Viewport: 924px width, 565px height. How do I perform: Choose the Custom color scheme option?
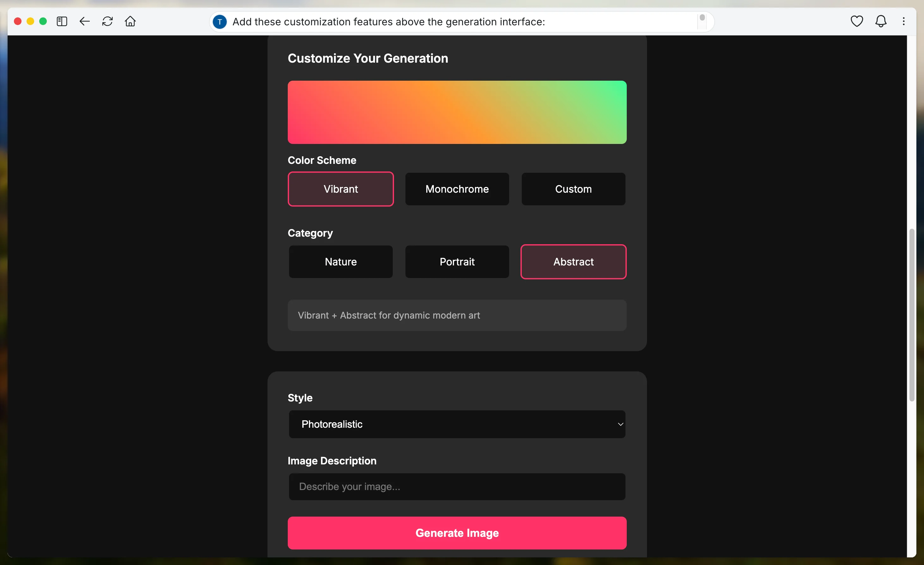point(573,189)
